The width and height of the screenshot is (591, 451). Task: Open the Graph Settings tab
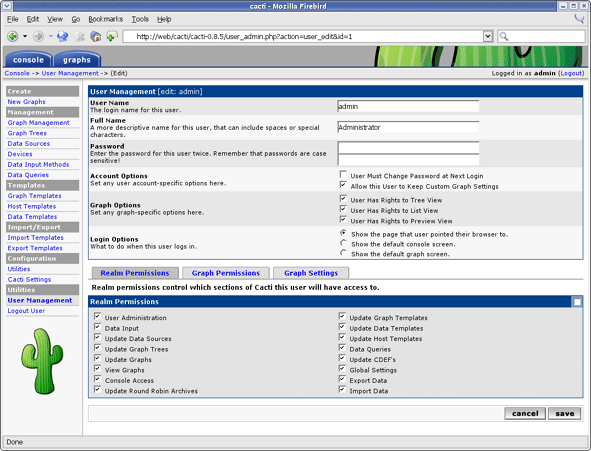click(x=311, y=273)
